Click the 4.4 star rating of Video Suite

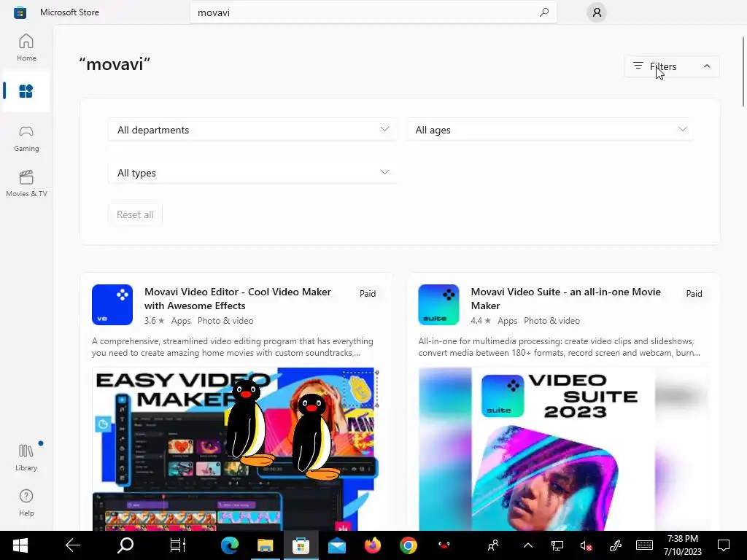481,321
